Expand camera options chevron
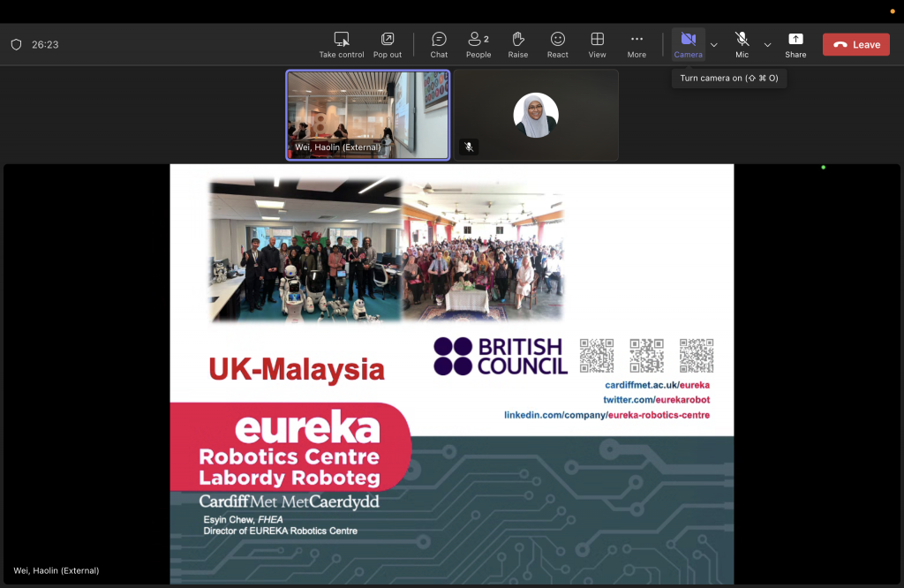The width and height of the screenshot is (904, 588). click(713, 45)
